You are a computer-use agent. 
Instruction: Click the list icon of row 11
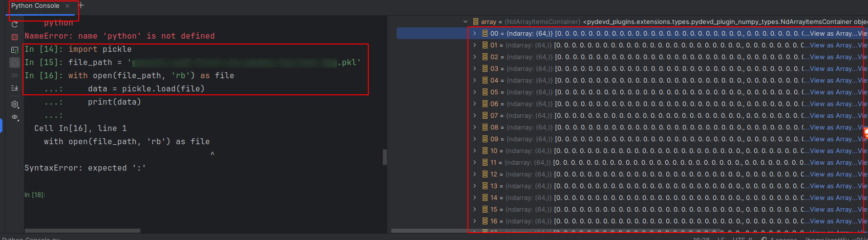click(485, 162)
